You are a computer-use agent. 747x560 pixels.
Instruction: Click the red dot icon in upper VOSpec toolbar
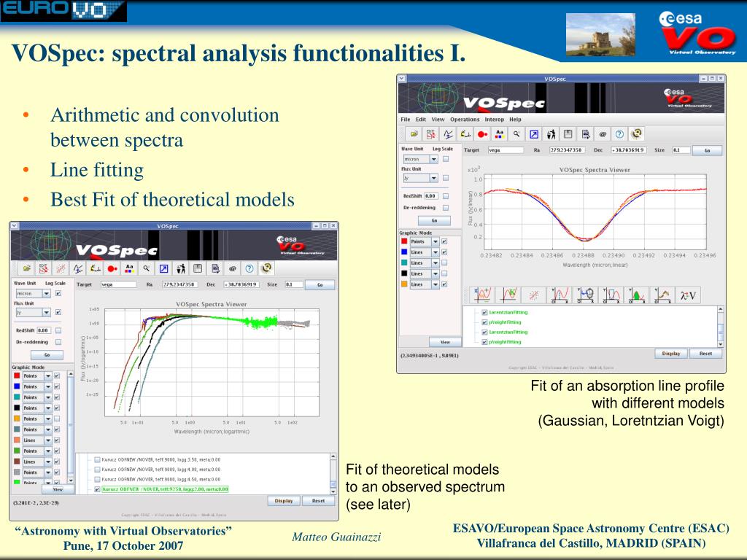click(x=483, y=134)
